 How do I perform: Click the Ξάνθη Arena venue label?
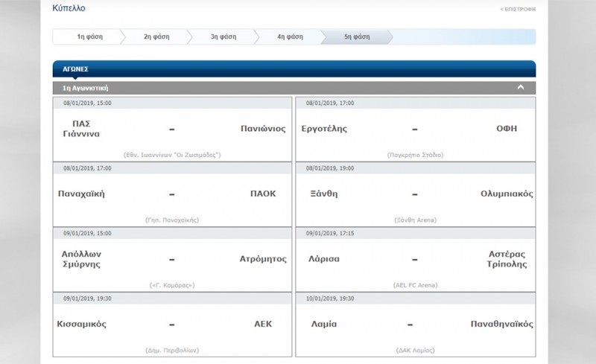pos(415,220)
